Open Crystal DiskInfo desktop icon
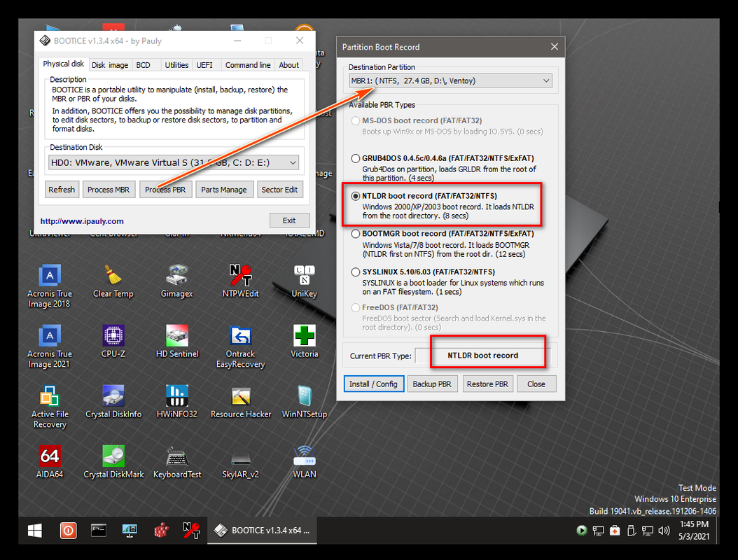This screenshot has width=738, height=560. tap(113, 402)
